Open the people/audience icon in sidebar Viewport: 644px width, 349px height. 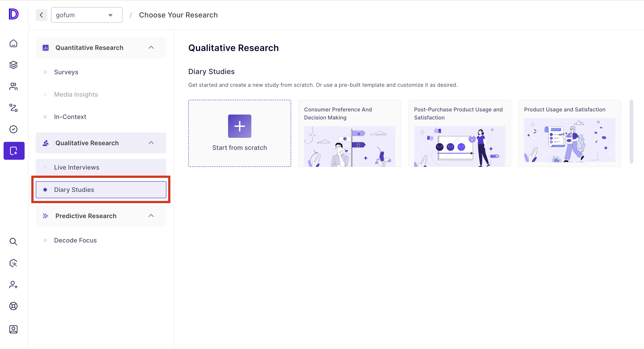13,86
